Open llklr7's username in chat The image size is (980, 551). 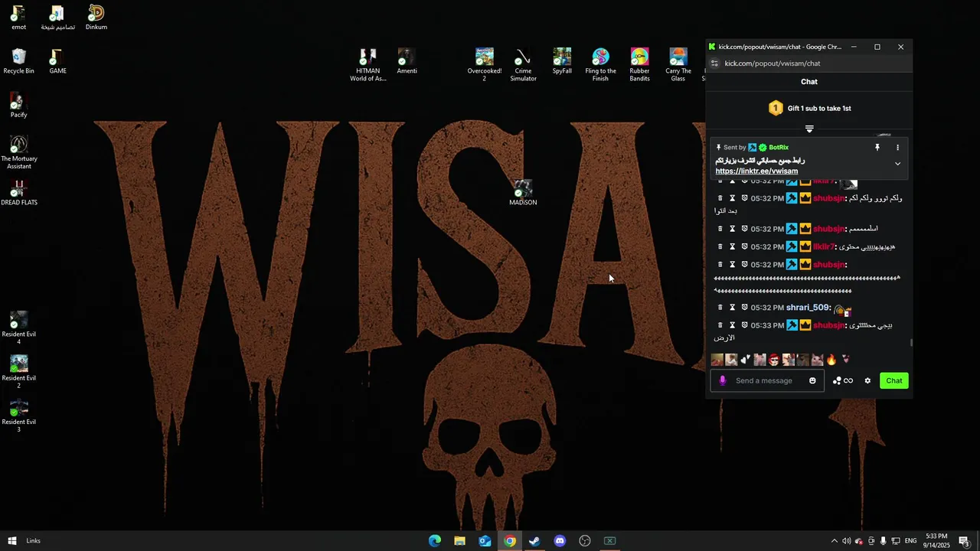pos(823,246)
